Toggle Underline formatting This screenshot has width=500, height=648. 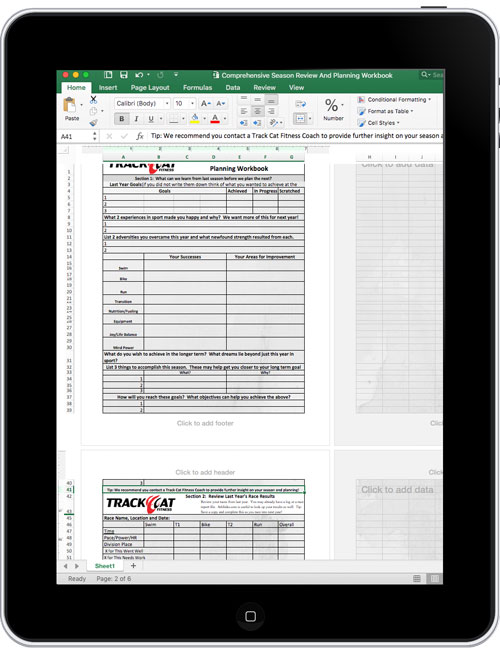tap(151, 119)
